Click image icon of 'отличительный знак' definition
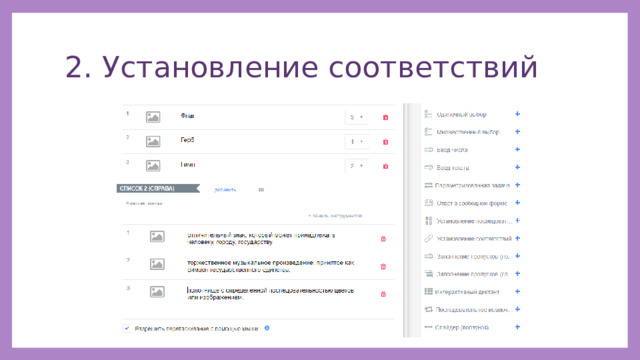The height and width of the screenshot is (360, 640). (x=157, y=236)
